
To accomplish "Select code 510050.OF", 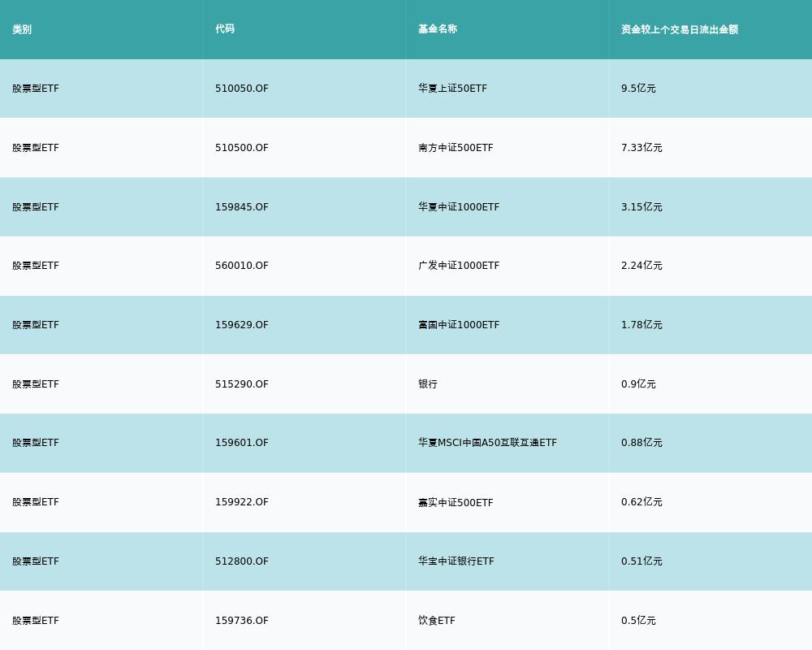I will tap(242, 89).
